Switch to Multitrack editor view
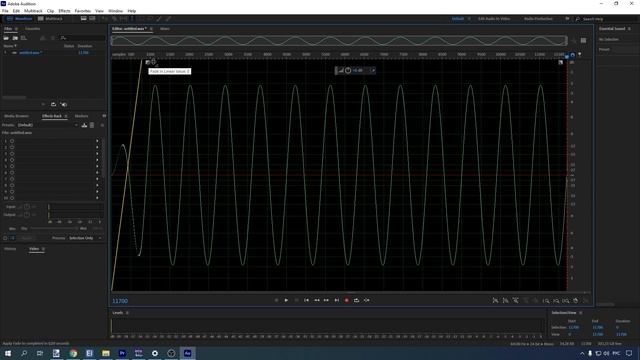Image resolution: width=640 pixels, height=360 pixels. pos(51,19)
